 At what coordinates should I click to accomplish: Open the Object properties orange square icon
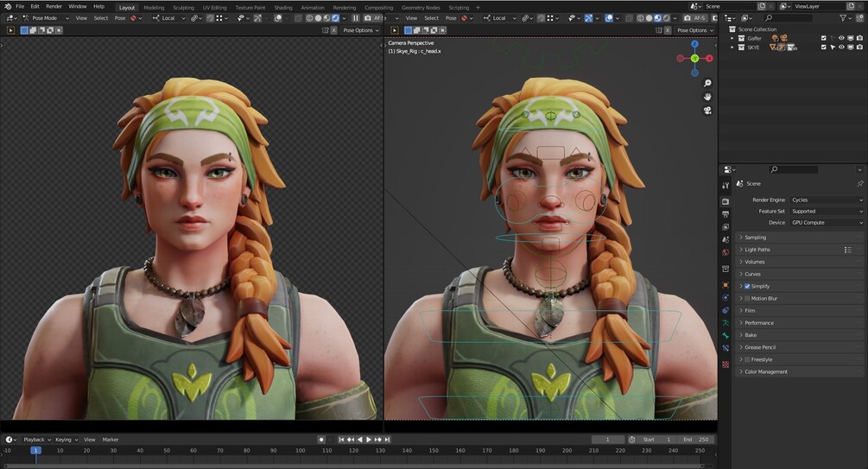point(725,285)
